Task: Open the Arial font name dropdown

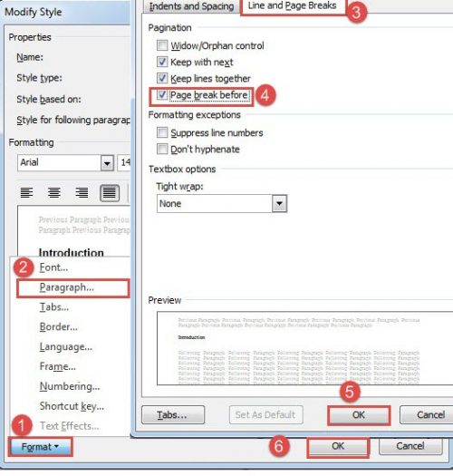Action: coord(107,163)
